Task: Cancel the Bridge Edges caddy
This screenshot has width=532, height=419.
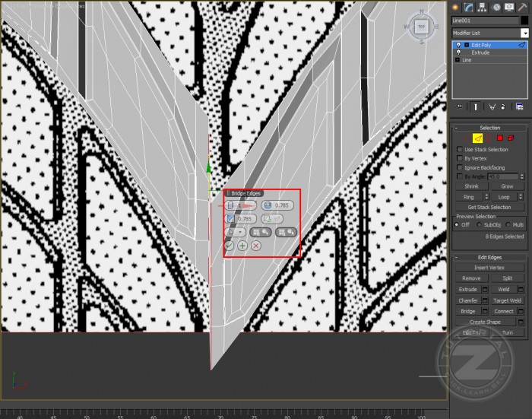Action: (x=256, y=246)
